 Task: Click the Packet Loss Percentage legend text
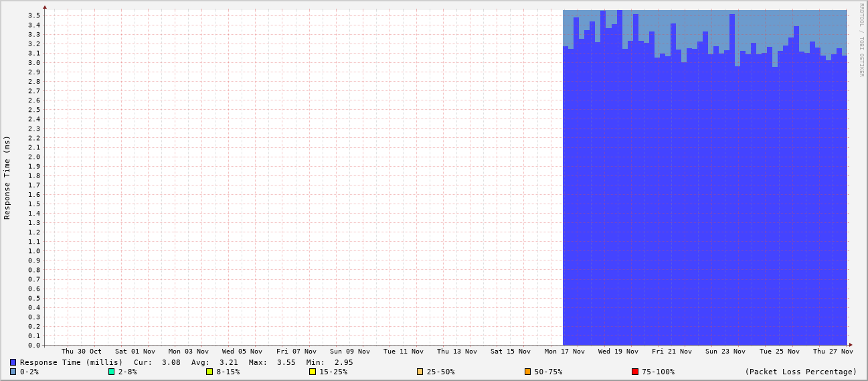click(x=800, y=372)
